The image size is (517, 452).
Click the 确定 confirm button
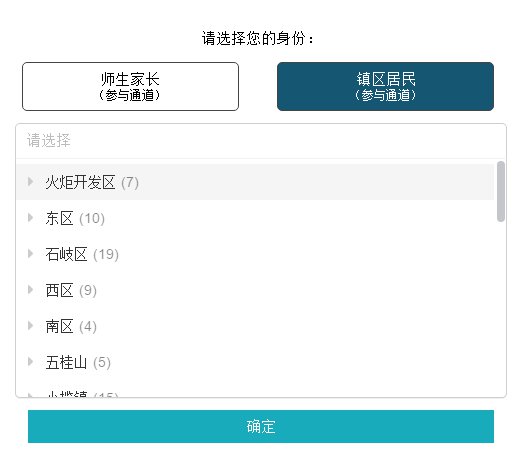[261, 426]
